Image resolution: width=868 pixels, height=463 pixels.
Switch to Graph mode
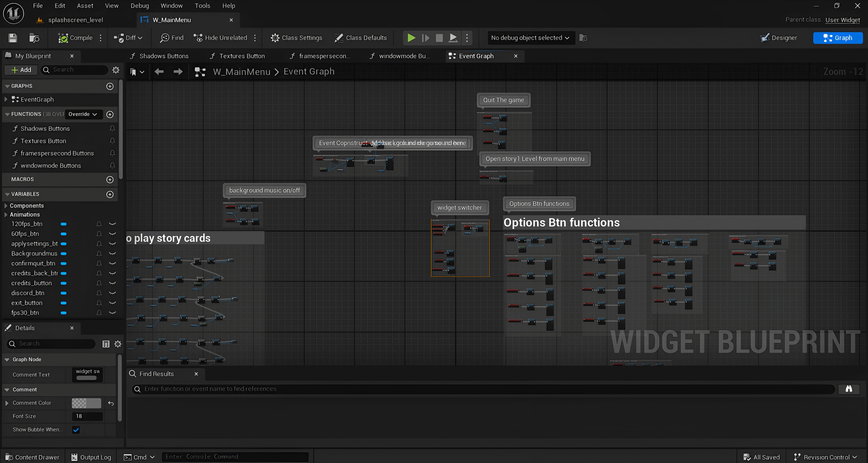(837, 38)
